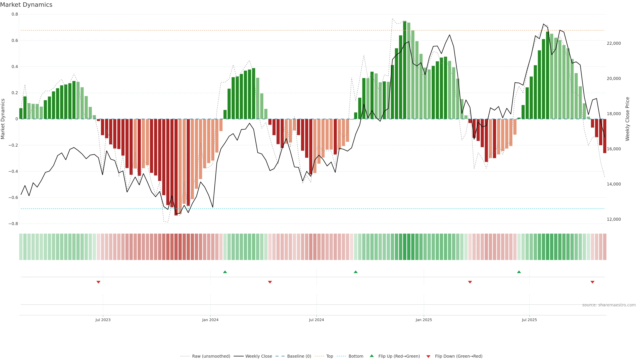The width and height of the screenshot is (644, 362).
Task: Click the Flip Up legend triangle icon
Action: click(371, 356)
